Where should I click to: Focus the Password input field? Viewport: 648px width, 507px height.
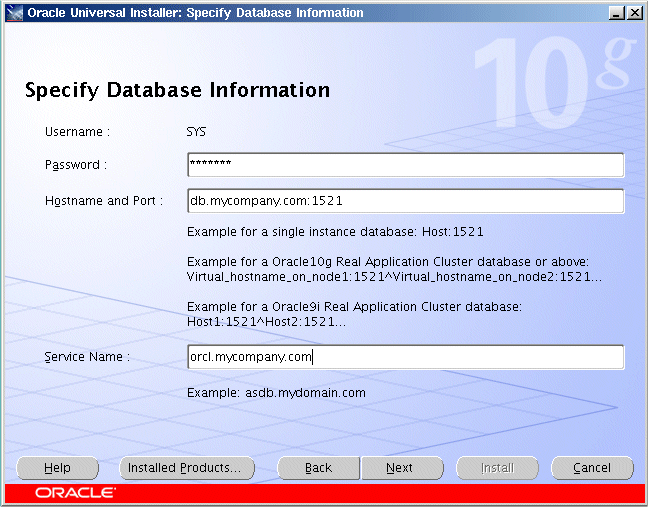point(405,165)
